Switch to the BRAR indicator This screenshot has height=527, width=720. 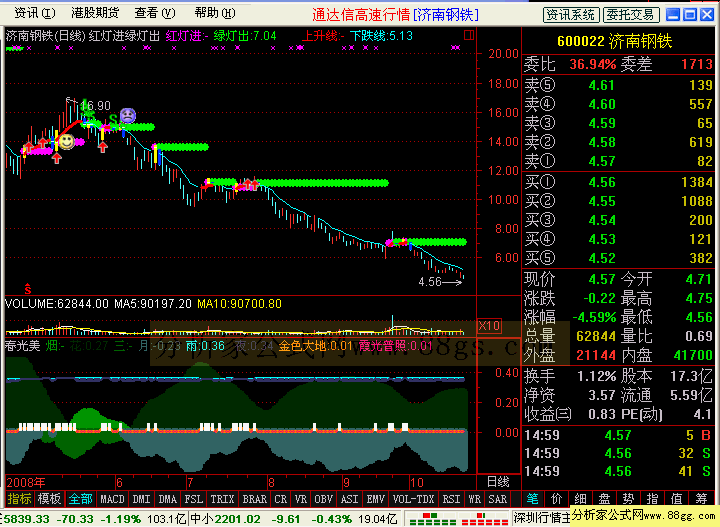[254, 499]
